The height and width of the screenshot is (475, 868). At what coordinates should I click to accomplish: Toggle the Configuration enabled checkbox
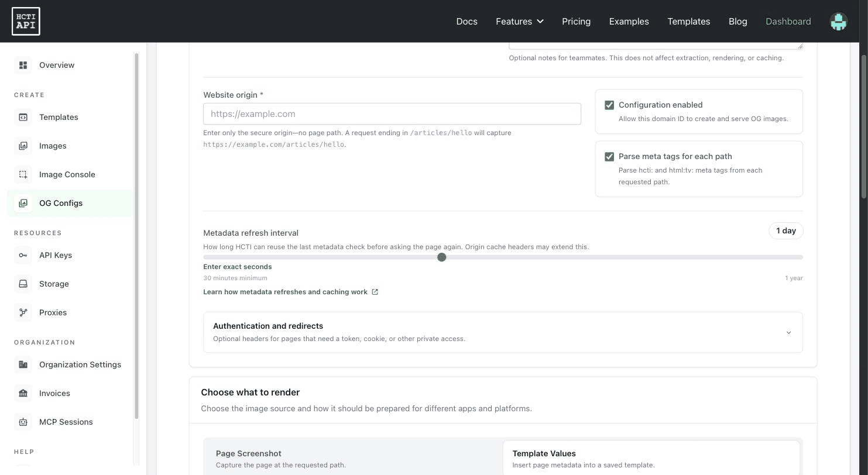(x=609, y=105)
